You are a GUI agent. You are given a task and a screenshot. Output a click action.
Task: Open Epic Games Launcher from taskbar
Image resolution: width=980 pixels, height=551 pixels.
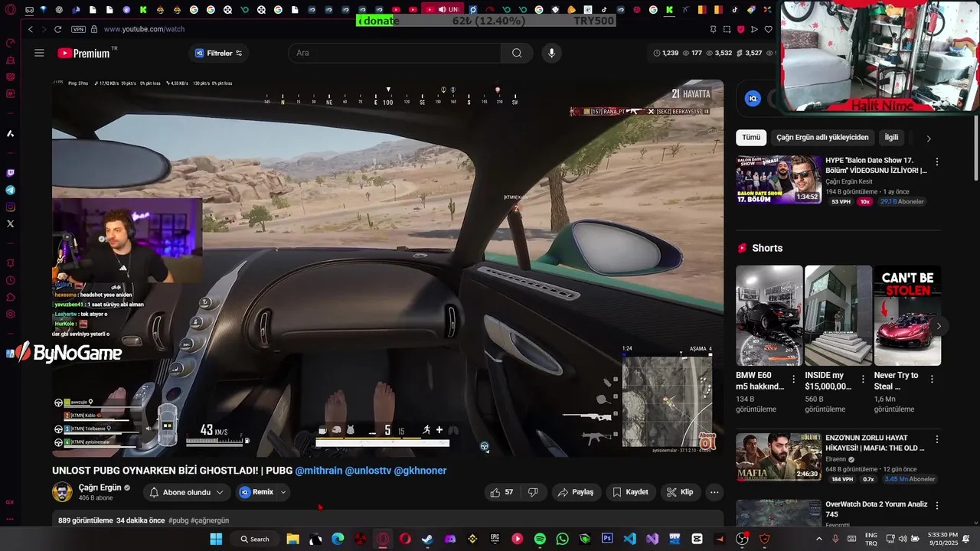[x=495, y=539]
